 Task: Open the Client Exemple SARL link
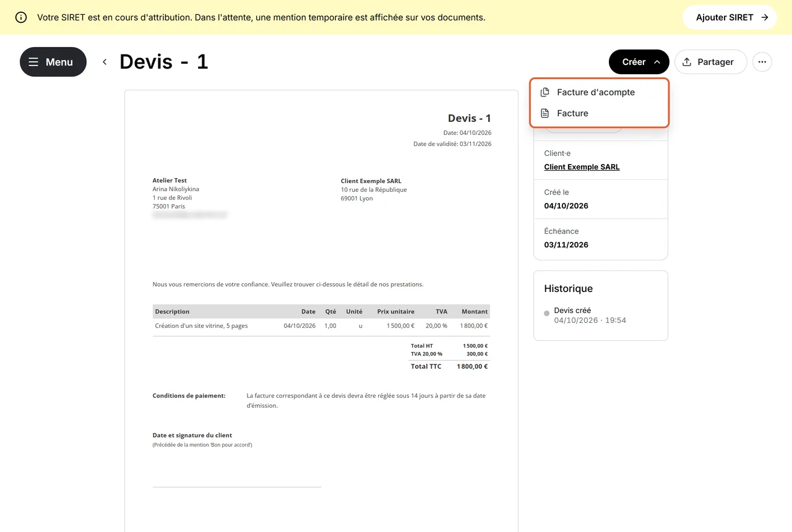point(582,167)
